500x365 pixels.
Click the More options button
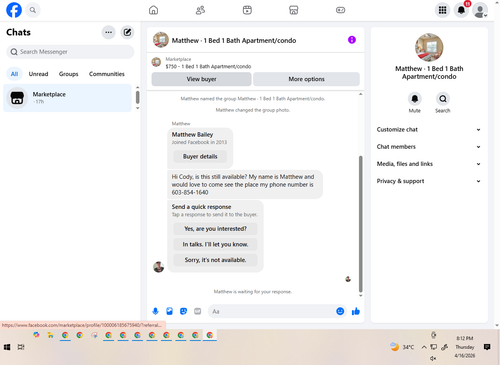coord(306,79)
